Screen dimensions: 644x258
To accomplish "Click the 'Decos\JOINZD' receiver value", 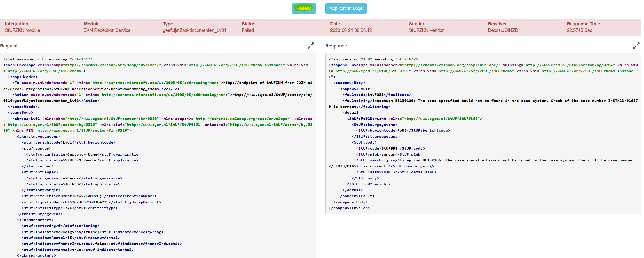I will tap(503, 30).
